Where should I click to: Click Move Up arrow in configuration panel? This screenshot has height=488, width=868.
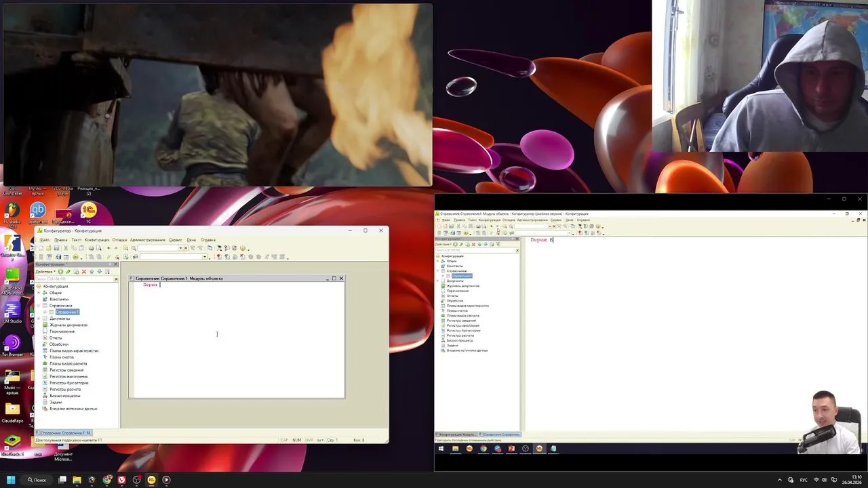[92, 272]
